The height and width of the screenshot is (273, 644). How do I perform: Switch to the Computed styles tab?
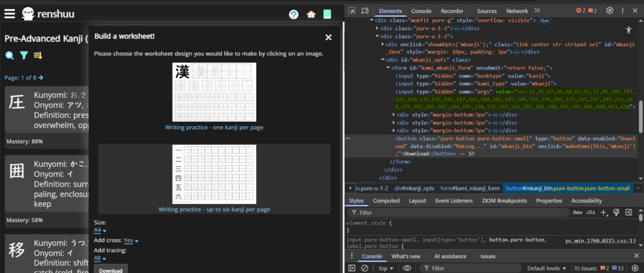(x=386, y=200)
